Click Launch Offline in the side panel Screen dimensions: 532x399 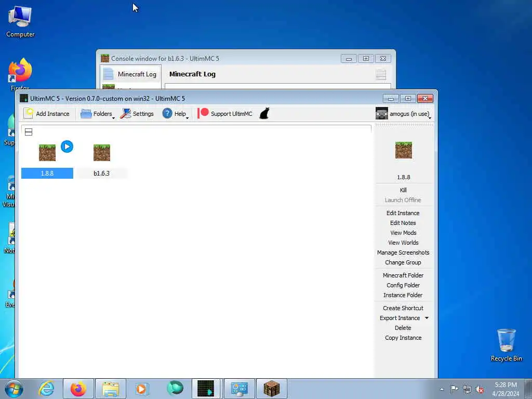[403, 200]
